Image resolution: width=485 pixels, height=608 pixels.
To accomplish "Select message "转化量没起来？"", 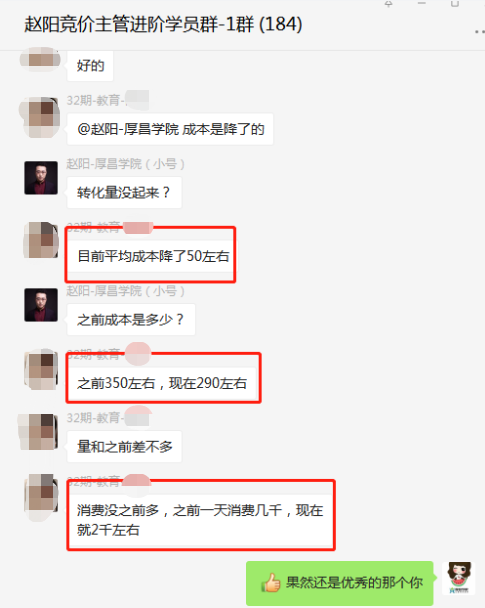I will click(124, 192).
